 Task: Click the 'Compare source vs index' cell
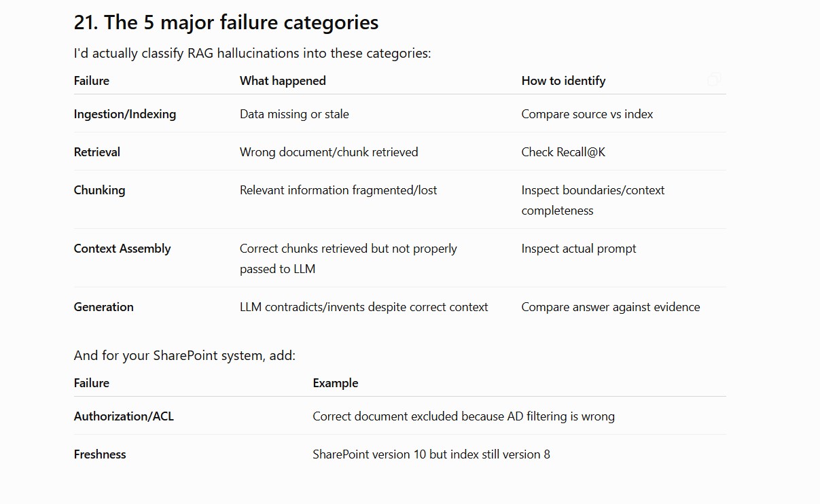[x=587, y=114]
